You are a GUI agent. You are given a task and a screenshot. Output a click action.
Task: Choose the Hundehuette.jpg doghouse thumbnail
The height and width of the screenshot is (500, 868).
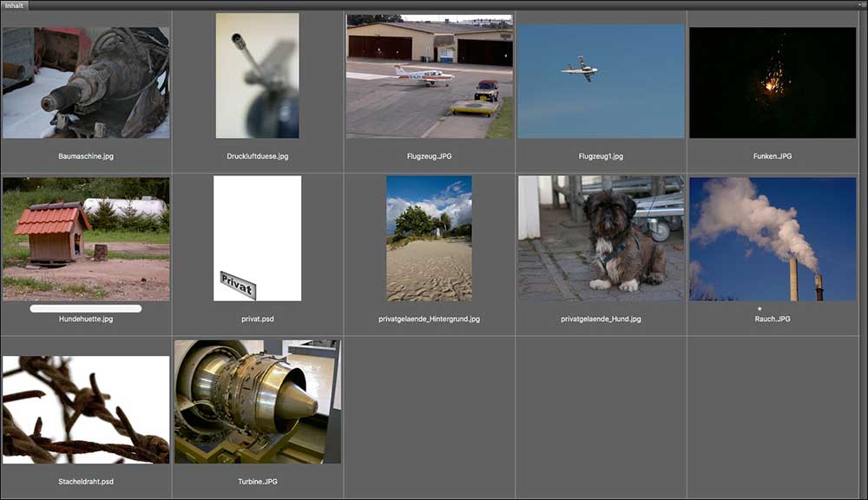(86, 239)
